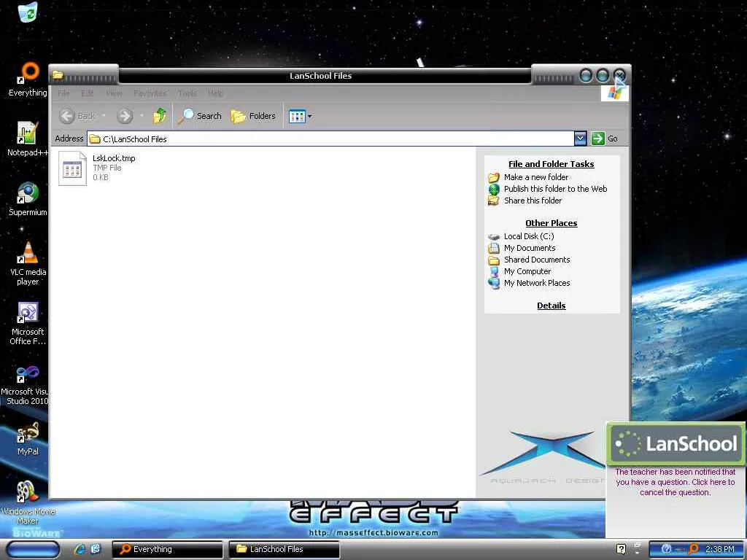Click the Everything search tray icon
Viewport: 747px width, 560px height.
pyautogui.click(x=694, y=549)
